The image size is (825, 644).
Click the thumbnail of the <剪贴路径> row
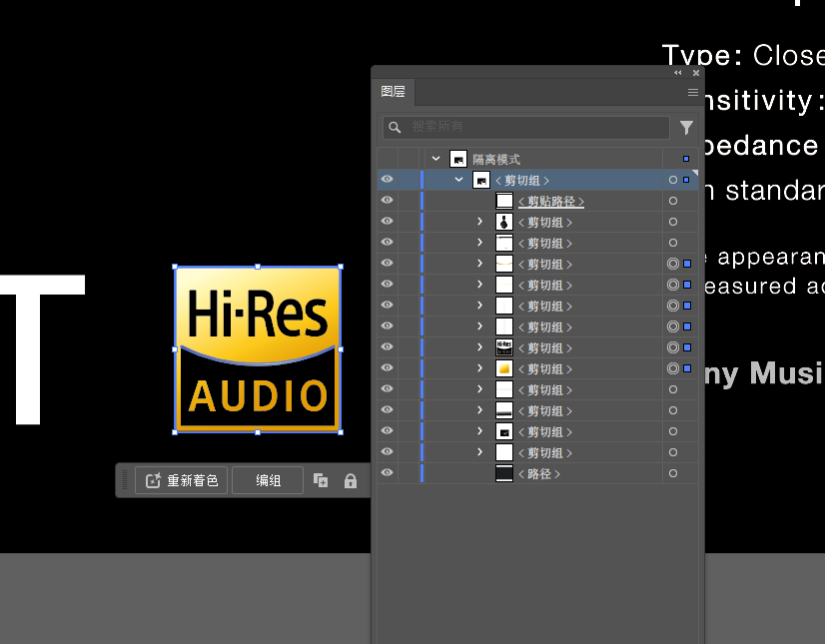point(504,201)
